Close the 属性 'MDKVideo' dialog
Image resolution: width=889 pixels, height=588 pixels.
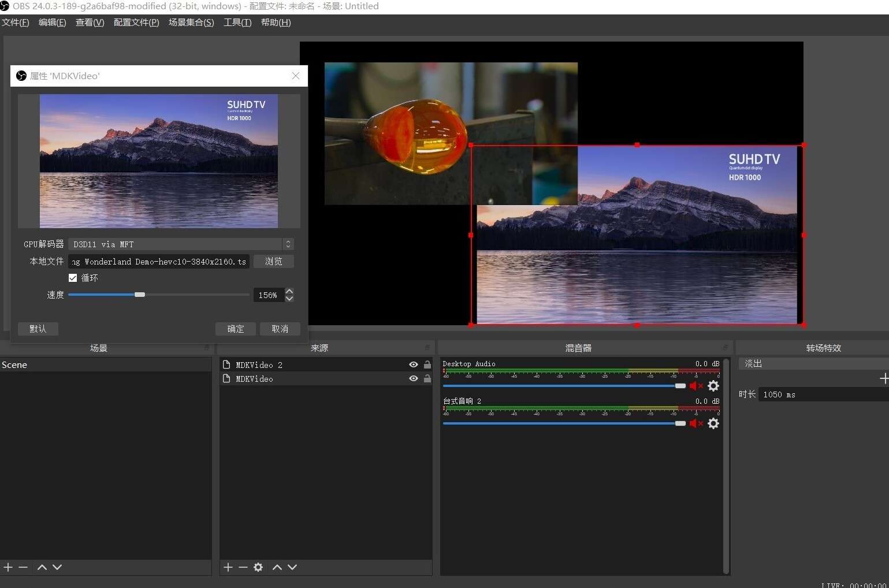tap(296, 76)
